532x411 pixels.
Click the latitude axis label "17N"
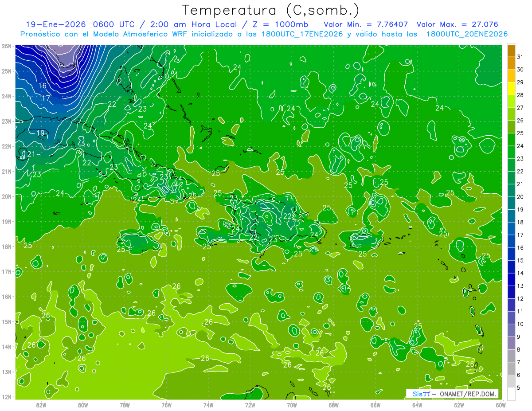tap(6, 271)
